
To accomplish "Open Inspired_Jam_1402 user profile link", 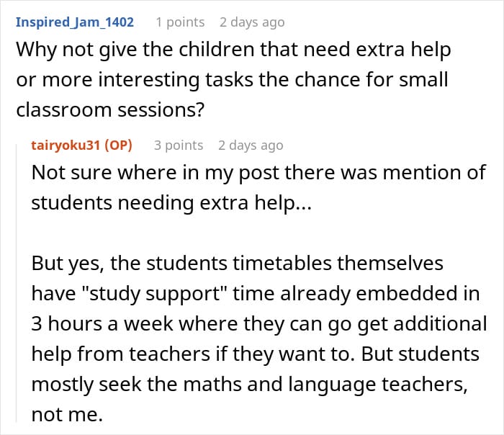I will (x=75, y=22).
